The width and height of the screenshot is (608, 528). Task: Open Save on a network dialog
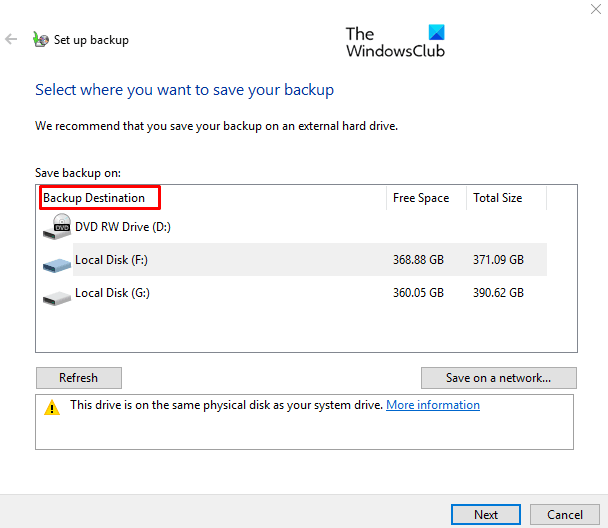point(499,378)
